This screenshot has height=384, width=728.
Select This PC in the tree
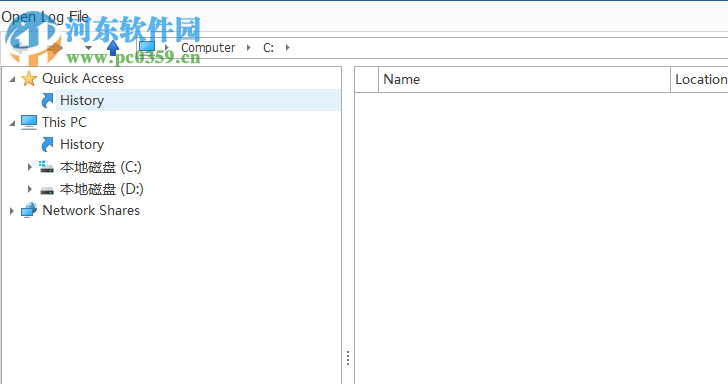[x=64, y=122]
